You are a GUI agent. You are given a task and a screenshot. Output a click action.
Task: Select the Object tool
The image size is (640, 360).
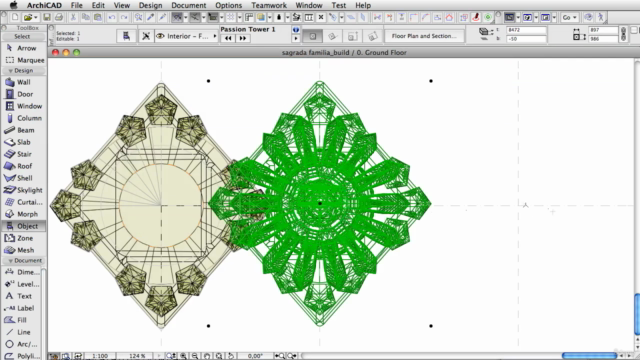[x=24, y=226]
